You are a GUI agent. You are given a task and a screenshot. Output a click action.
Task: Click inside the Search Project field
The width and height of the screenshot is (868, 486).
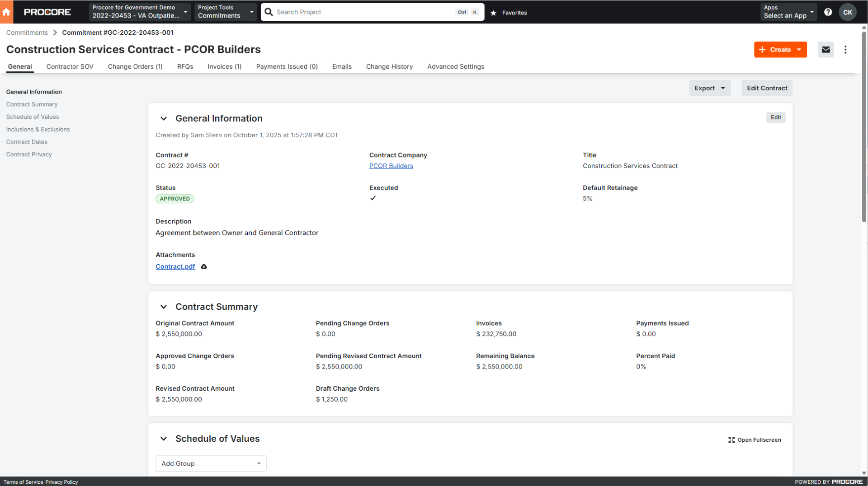(x=362, y=12)
